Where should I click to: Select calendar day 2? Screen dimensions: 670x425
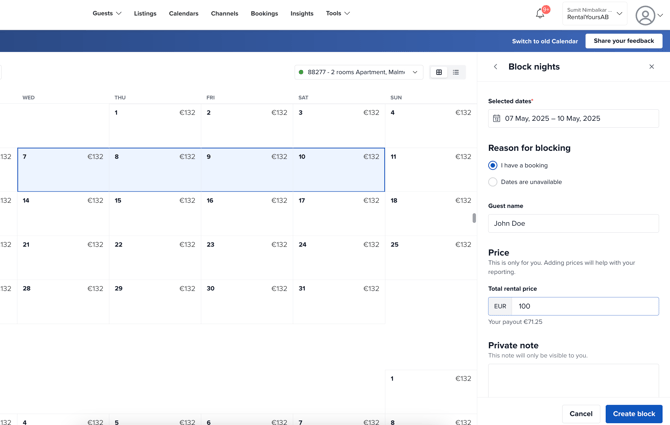(x=247, y=126)
